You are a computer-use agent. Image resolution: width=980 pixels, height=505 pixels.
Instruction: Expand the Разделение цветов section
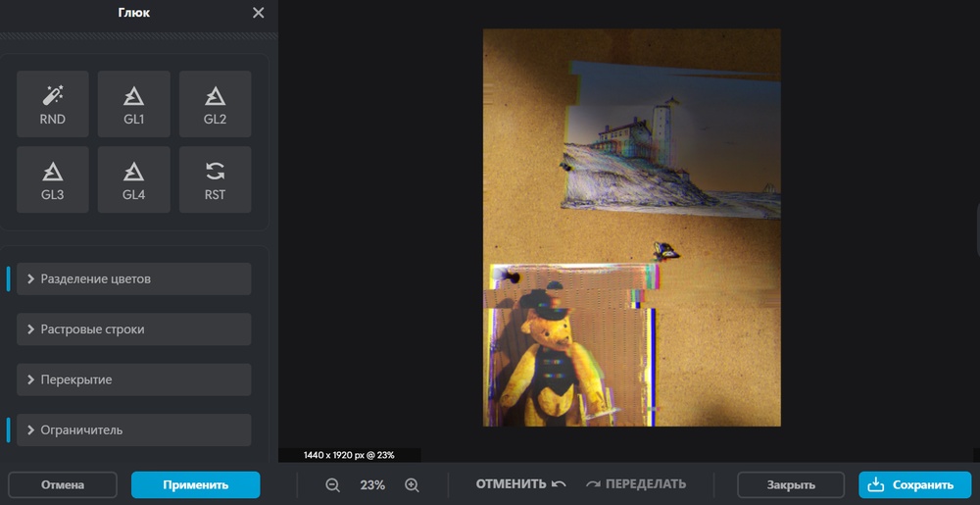pos(133,278)
